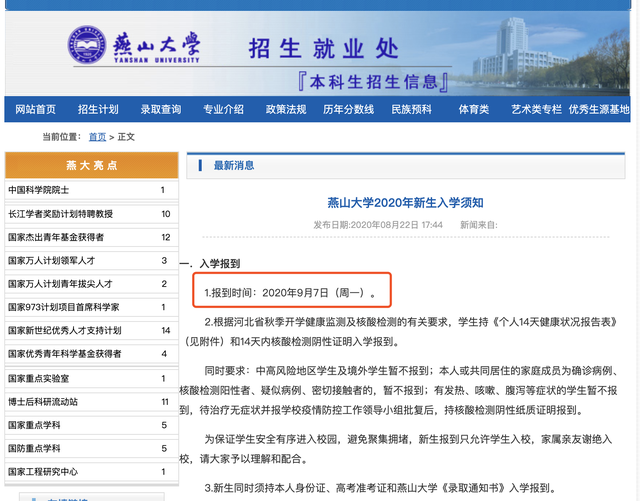Go to 录取查询 in navigation bar

point(161,109)
